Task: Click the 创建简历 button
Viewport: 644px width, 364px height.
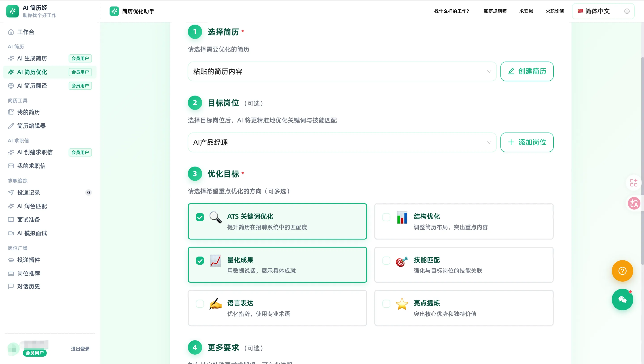Action: tap(527, 71)
